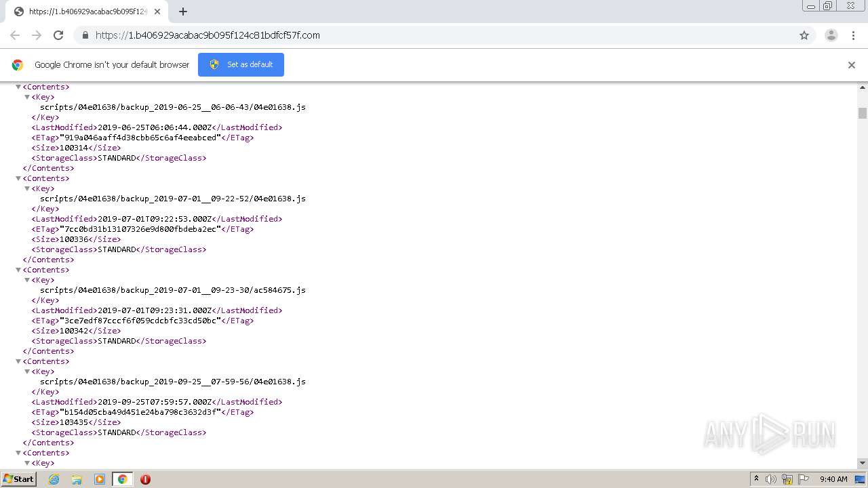Collapse Key node of backup_2019-06-25 entry
868x488 pixels.
[x=27, y=97]
